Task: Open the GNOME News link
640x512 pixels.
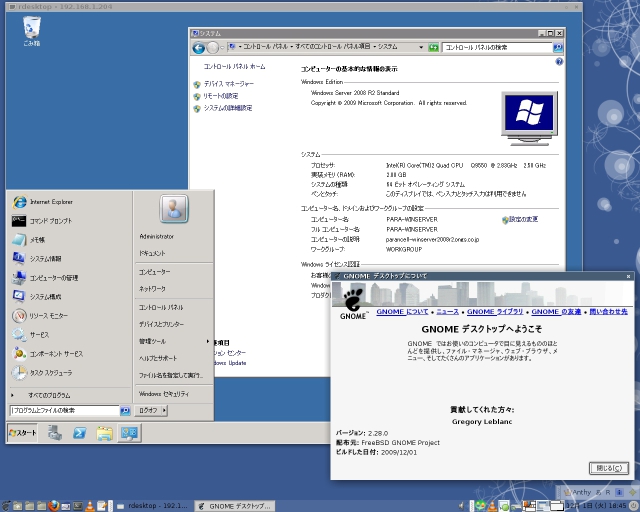Action: coord(447,312)
